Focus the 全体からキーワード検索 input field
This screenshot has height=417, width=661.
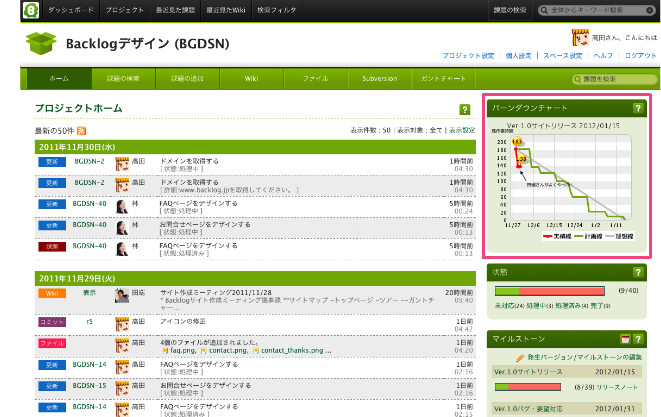597,10
